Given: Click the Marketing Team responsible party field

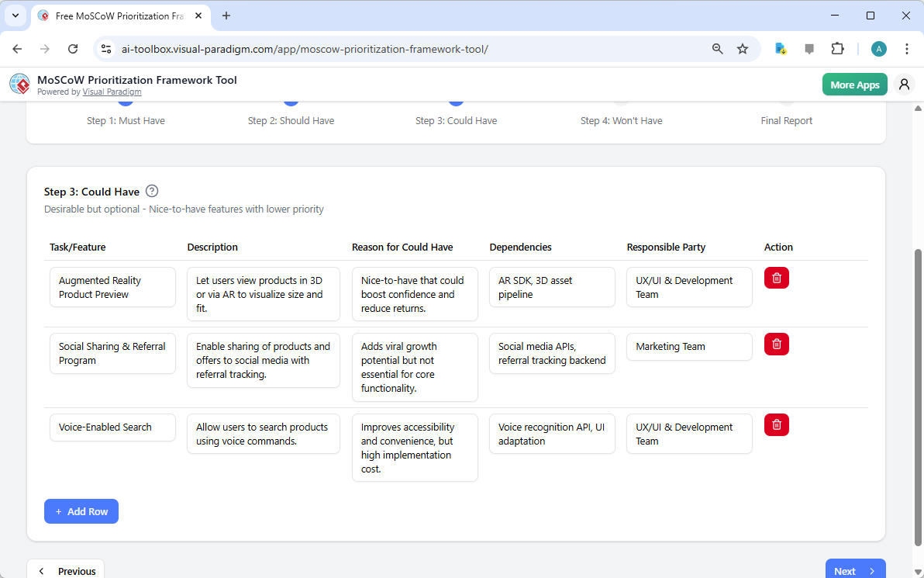Looking at the screenshot, I should 688,347.
